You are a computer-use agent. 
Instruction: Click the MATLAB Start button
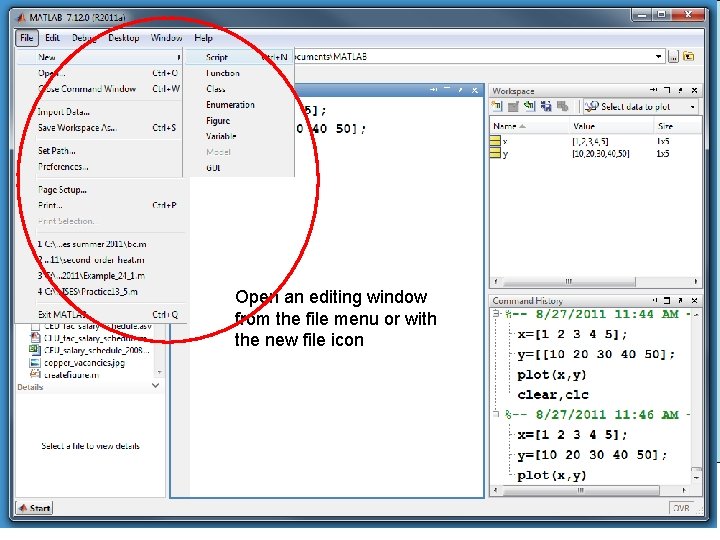pyautogui.click(x=34, y=508)
